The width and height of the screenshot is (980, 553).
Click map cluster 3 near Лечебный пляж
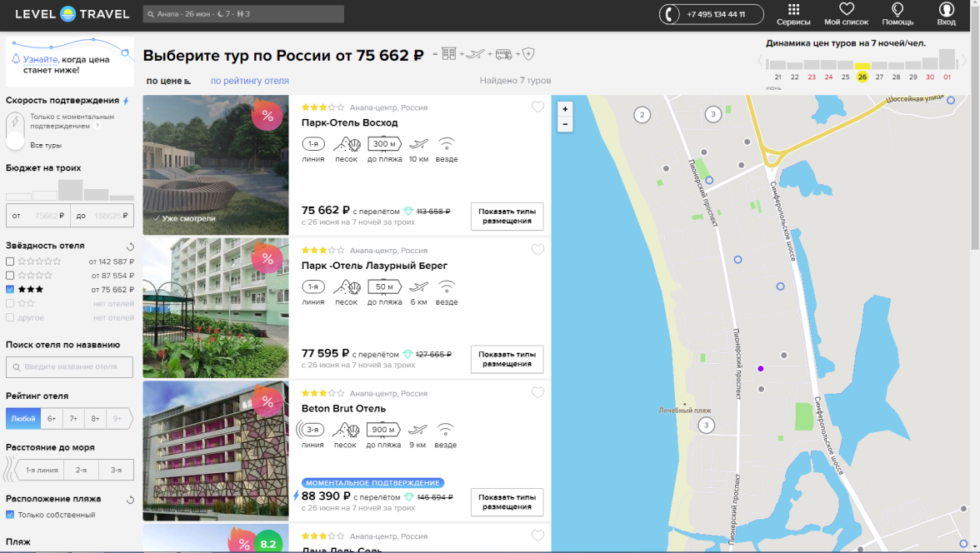point(707,426)
